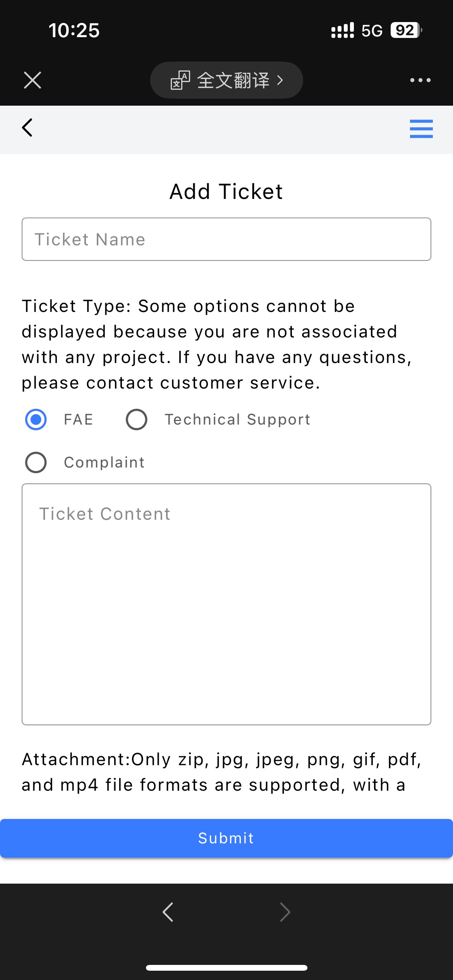The image size is (453, 980).
Task: Go back using the page header arrow
Action: [27, 128]
